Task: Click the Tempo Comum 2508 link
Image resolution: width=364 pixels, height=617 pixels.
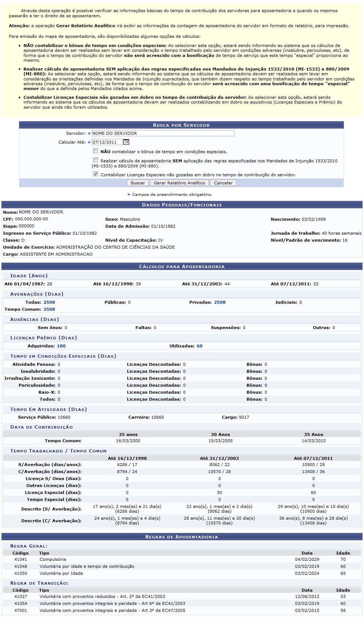Action: pos(49,309)
